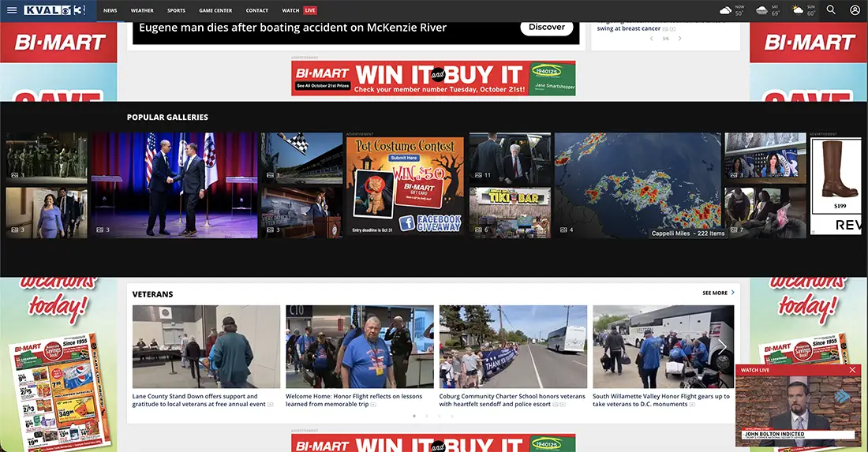Open the hamburger navigation menu

(12, 10)
